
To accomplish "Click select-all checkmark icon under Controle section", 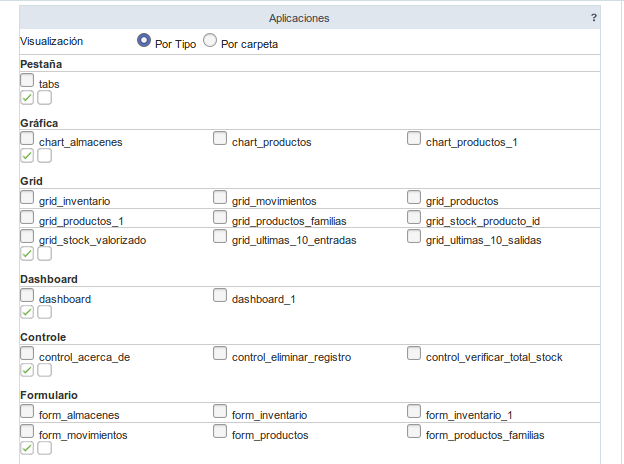I will click(x=27, y=370).
